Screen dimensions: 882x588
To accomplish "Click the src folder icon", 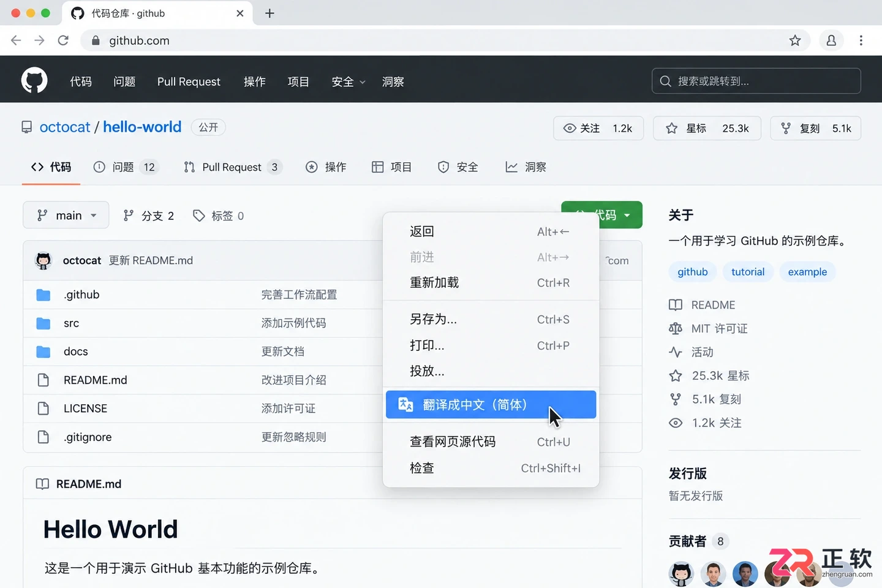I will 43,323.
